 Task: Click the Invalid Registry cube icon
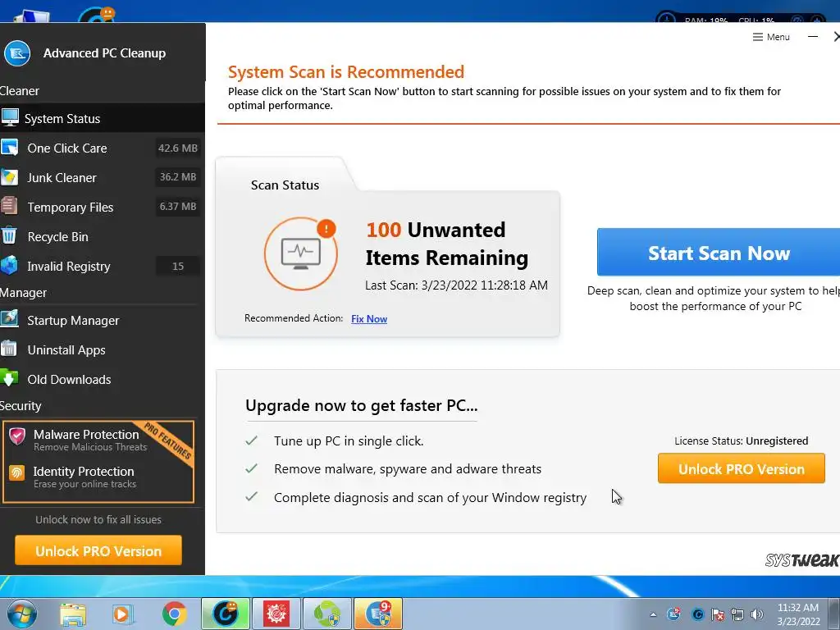[9, 265]
